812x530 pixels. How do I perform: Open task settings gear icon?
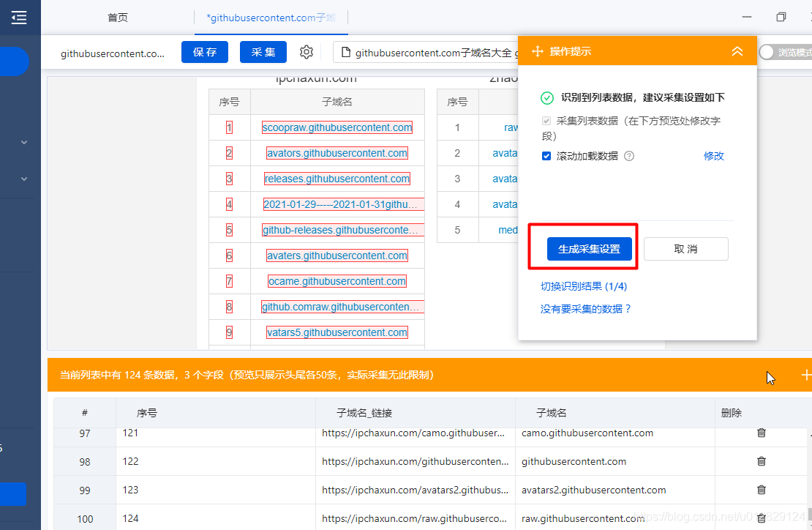coord(307,52)
